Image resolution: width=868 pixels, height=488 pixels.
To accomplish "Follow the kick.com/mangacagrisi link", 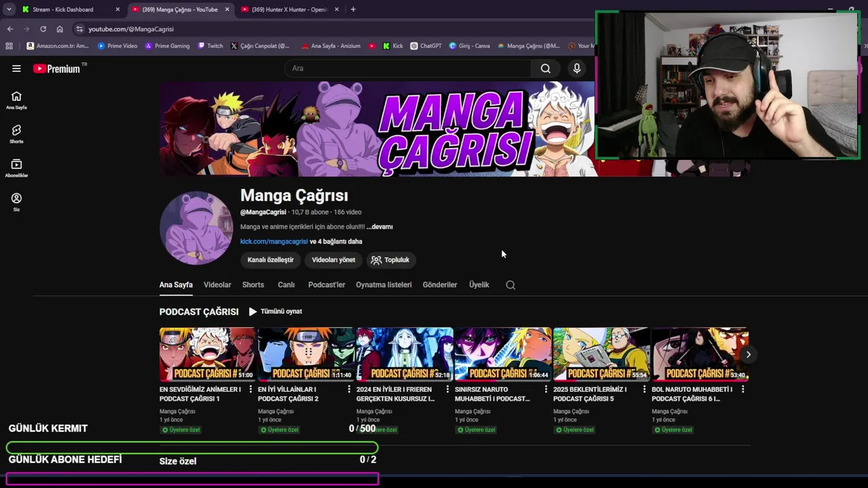I will [x=273, y=241].
